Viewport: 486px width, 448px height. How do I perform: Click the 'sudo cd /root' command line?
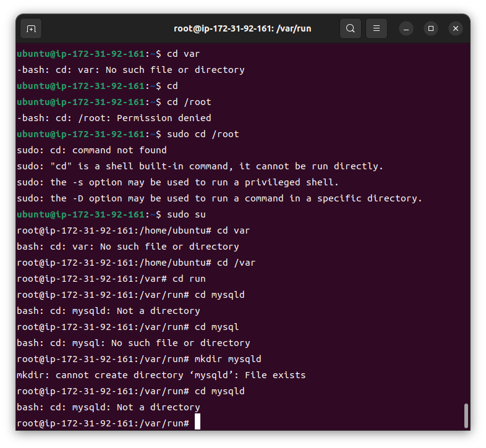pos(128,135)
